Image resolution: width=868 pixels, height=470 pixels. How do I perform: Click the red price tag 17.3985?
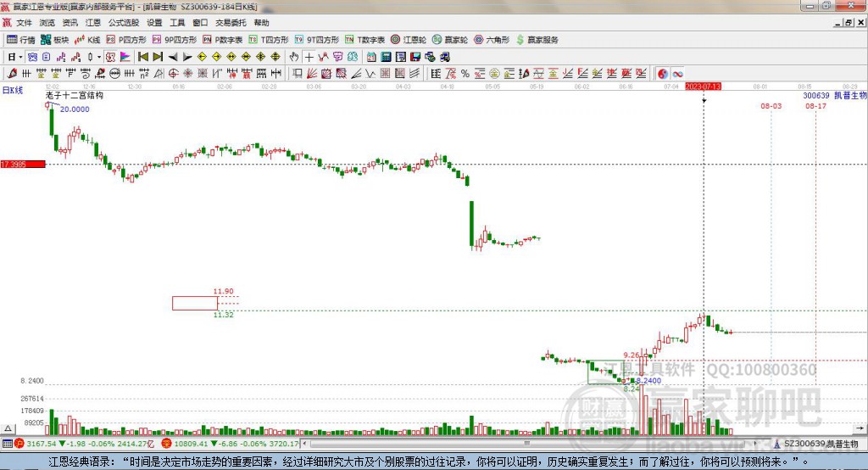point(23,164)
